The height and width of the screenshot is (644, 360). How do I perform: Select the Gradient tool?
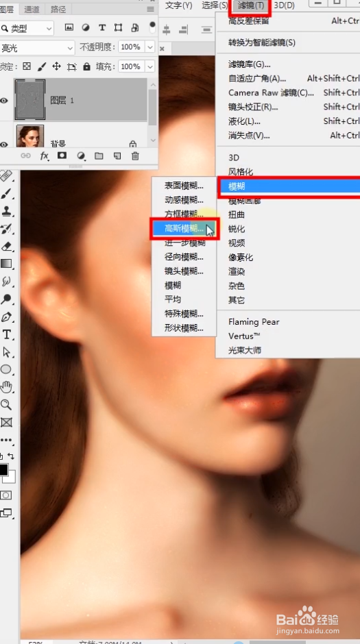pyautogui.click(x=5, y=264)
